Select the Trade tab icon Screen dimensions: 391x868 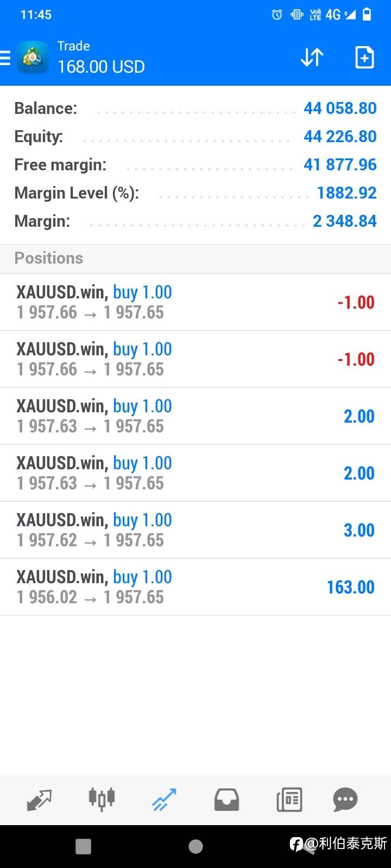pyautogui.click(x=164, y=800)
